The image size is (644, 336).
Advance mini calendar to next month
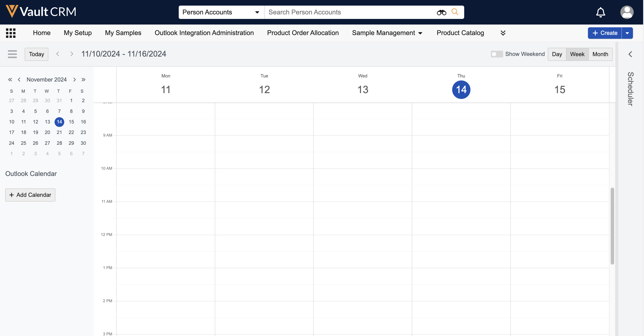(75, 80)
